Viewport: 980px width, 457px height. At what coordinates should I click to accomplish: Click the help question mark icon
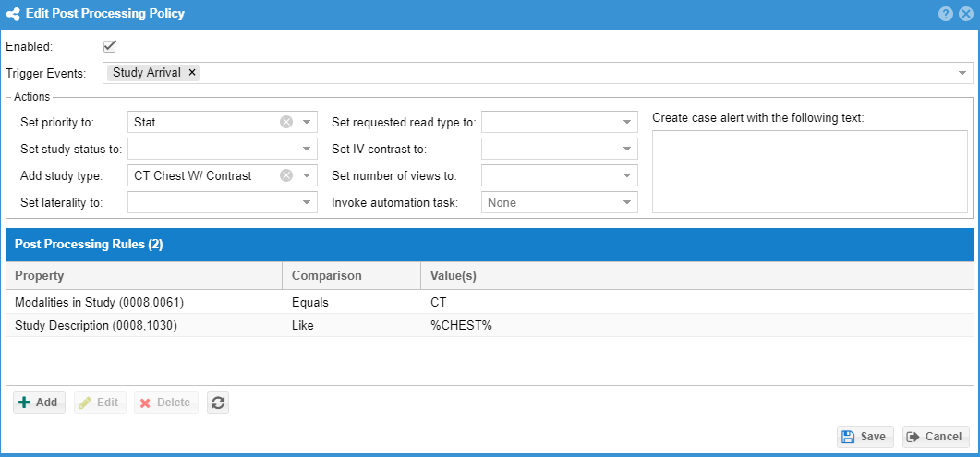946,14
